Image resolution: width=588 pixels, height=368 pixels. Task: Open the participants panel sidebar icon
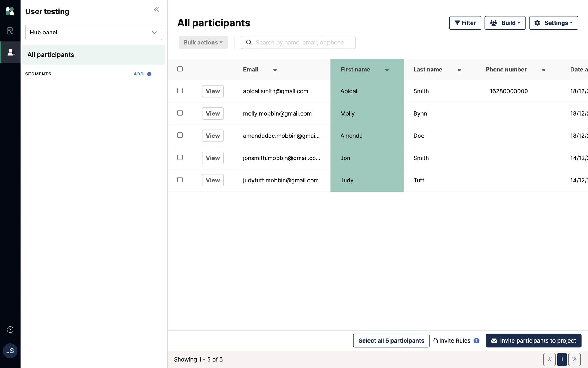click(11, 52)
